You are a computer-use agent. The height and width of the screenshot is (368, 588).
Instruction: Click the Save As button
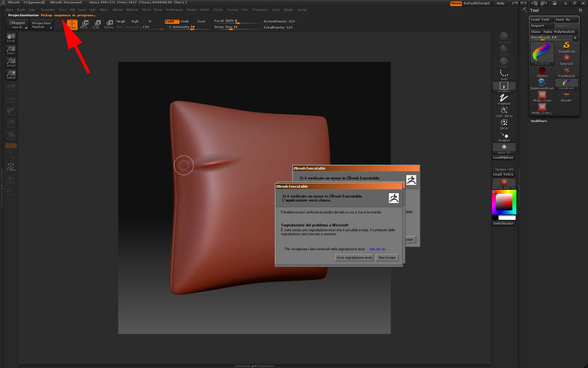pos(566,19)
